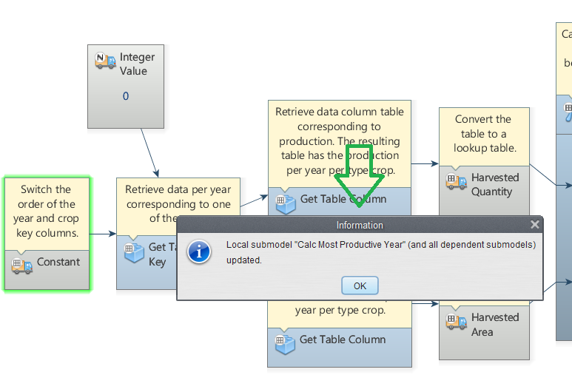Click the Information dialog title bar
This screenshot has width=572, height=392.
(x=360, y=225)
